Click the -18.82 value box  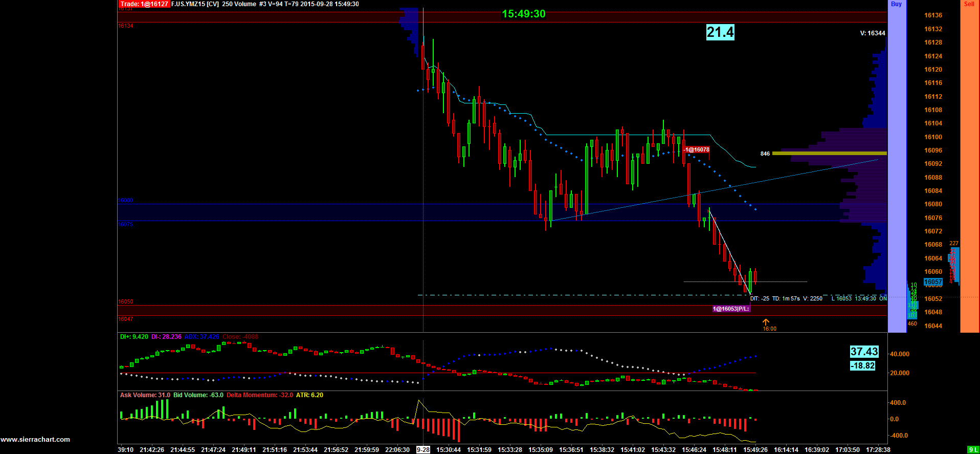click(862, 365)
